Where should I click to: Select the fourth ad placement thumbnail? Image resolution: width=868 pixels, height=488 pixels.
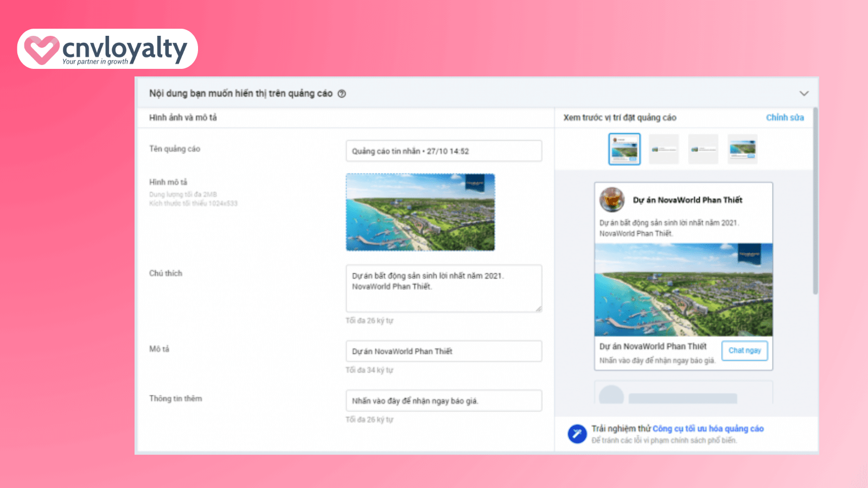pyautogui.click(x=742, y=149)
